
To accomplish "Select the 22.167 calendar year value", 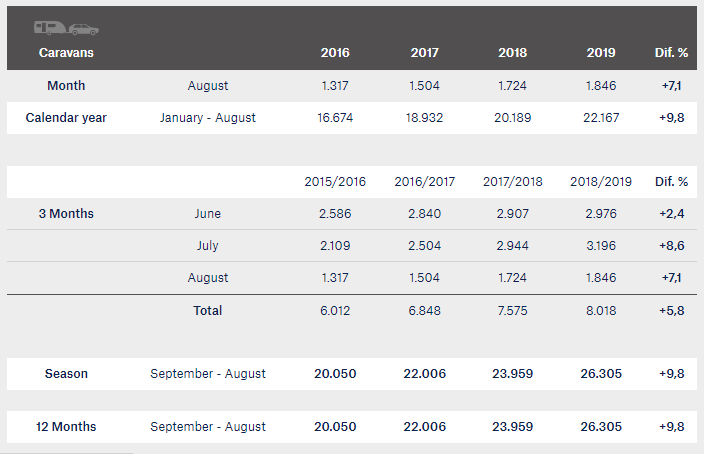I will (x=601, y=118).
